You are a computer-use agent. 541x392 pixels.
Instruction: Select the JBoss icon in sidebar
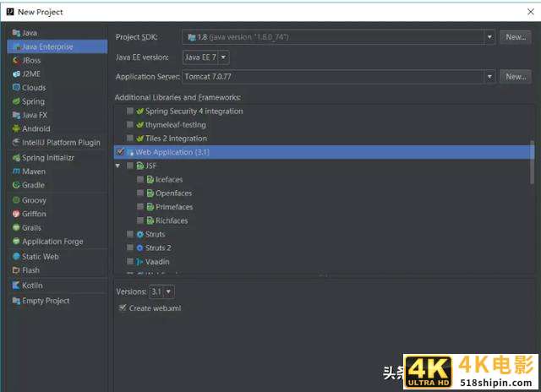16,60
